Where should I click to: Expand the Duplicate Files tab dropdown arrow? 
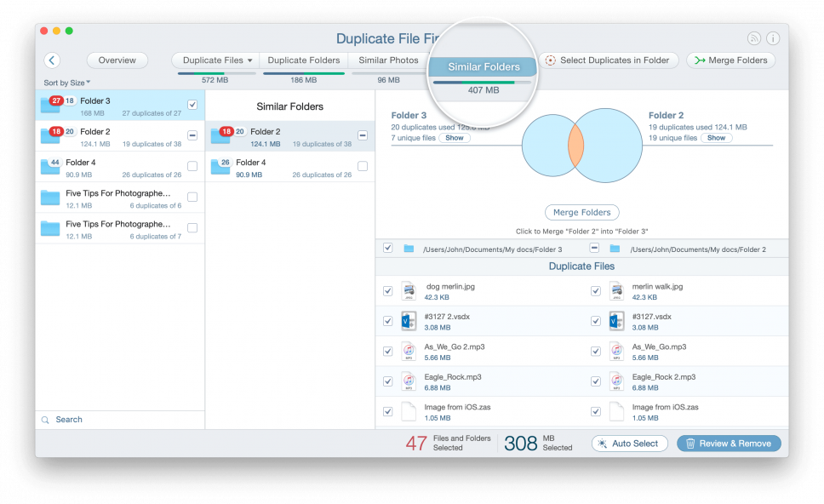[249, 60]
